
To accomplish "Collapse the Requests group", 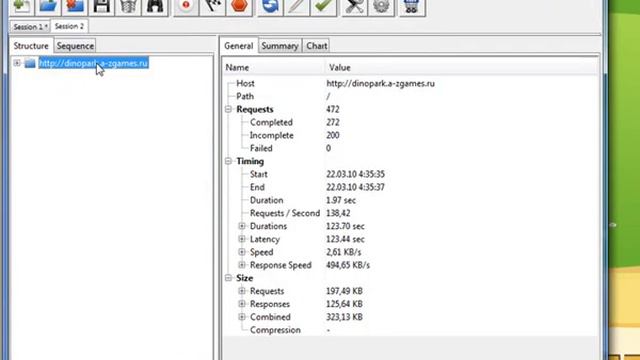I will coord(228,109).
